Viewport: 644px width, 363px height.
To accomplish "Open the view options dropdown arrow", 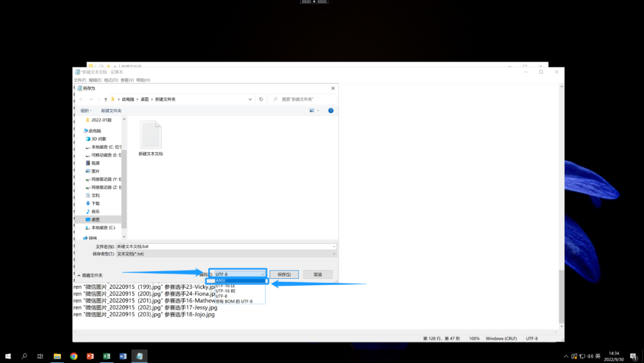I will point(318,110).
